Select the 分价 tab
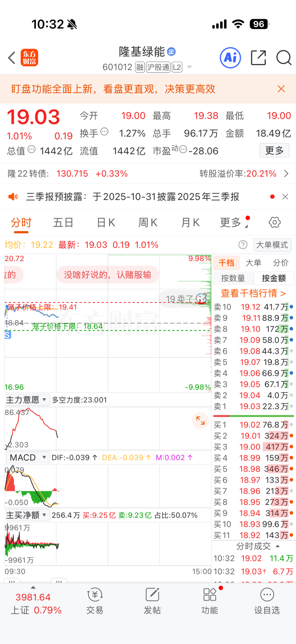 coord(281,263)
